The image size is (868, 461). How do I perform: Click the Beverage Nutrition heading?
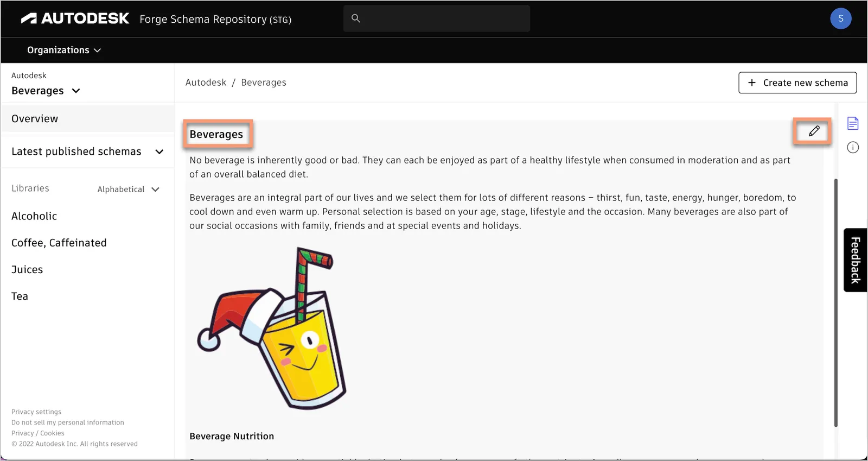click(232, 436)
